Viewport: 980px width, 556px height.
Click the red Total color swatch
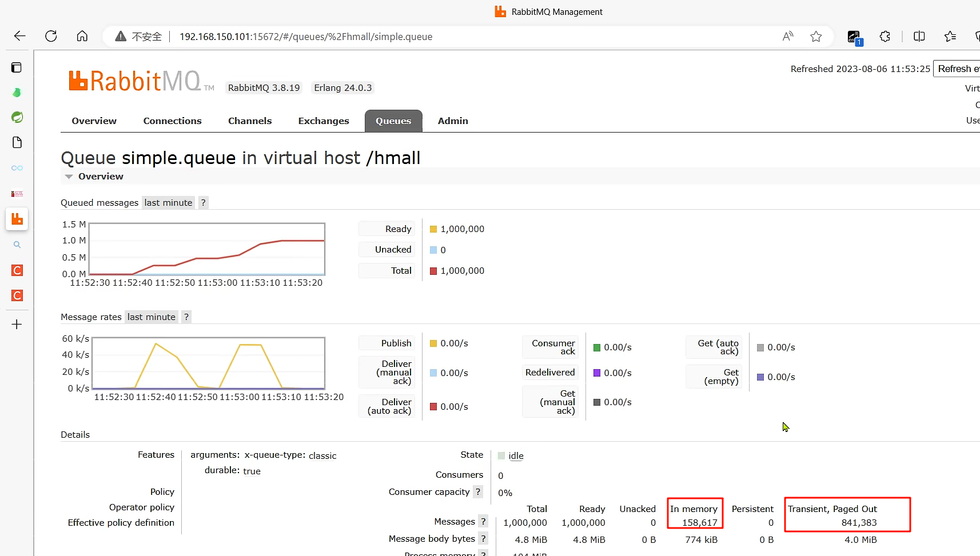(433, 271)
